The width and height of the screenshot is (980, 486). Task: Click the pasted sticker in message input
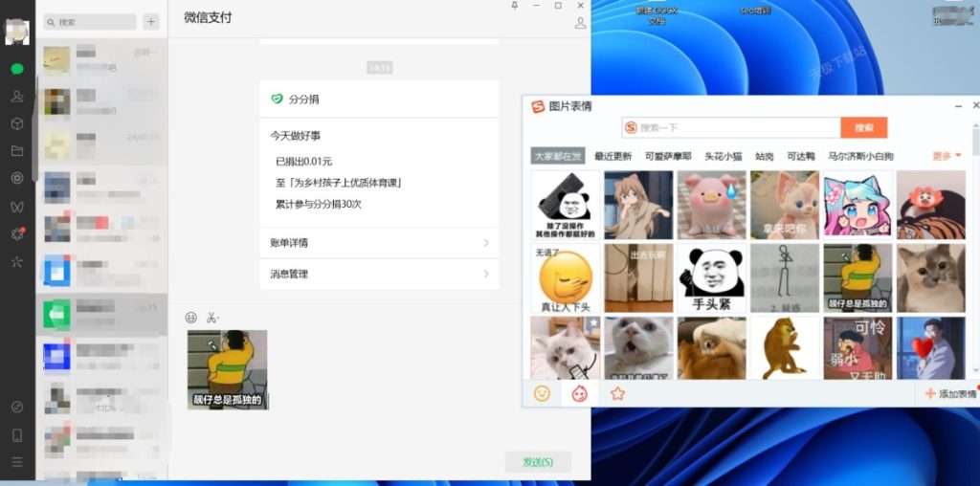pos(228,370)
